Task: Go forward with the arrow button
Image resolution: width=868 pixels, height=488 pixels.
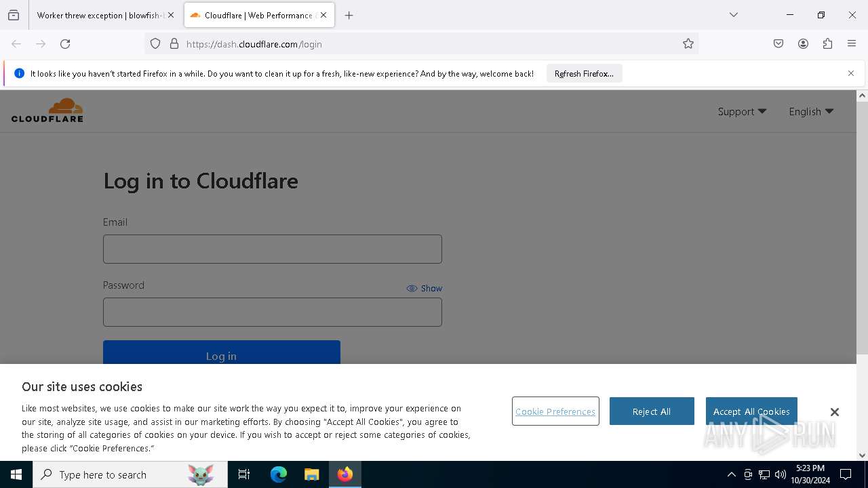Action: coord(41,44)
